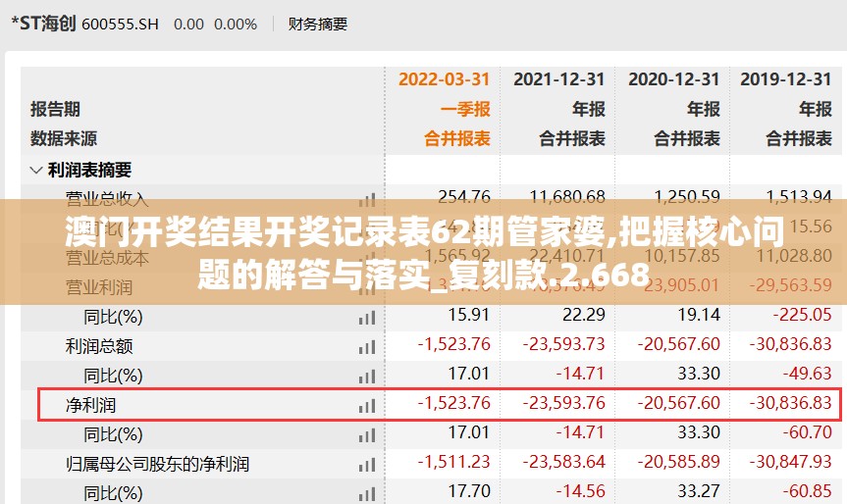The width and height of the screenshot is (847, 504).
Task: Select the 利润总额 row label
Action: [99, 346]
